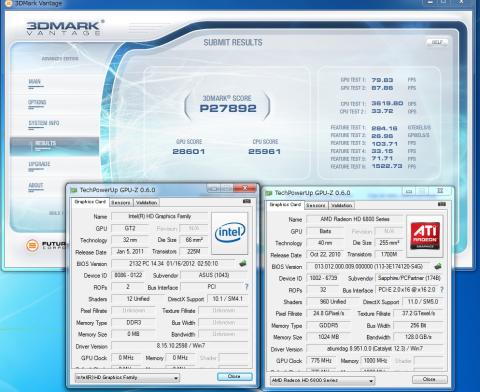Screen dimensions: 480x392
Task: Open the OPTIONS section in 3DMark
Action: 37,102
